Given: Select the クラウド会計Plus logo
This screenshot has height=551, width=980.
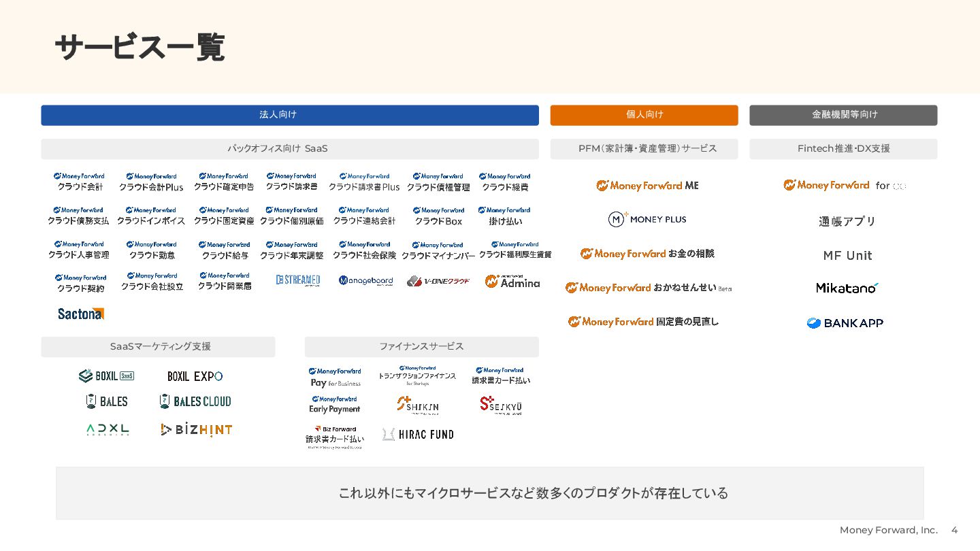Looking at the screenshot, I should coord(151,182).
